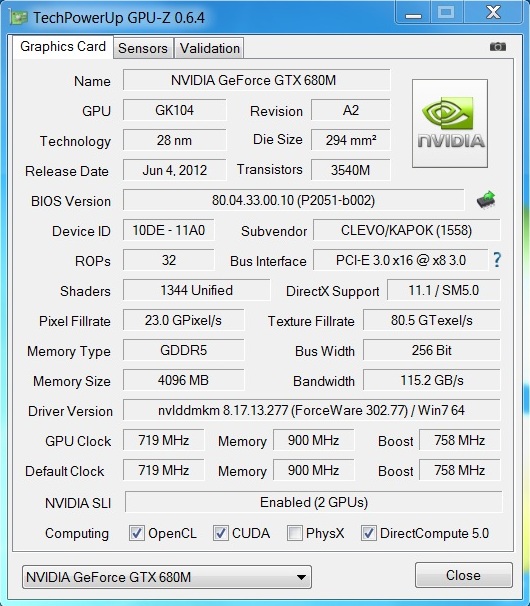Click the Subvendor field CLEVO/KAPOK
This screenshot has width=530, height=606.
pos(406,230)
